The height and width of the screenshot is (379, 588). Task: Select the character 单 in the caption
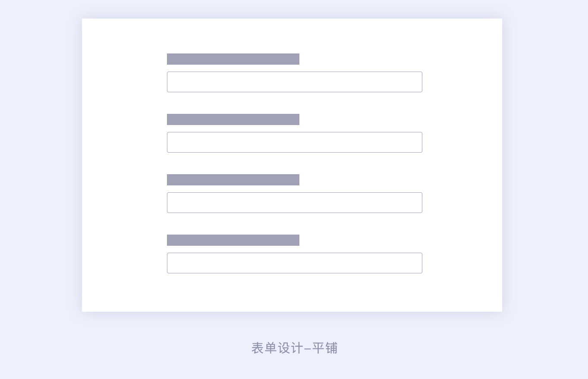click(270, 348)
